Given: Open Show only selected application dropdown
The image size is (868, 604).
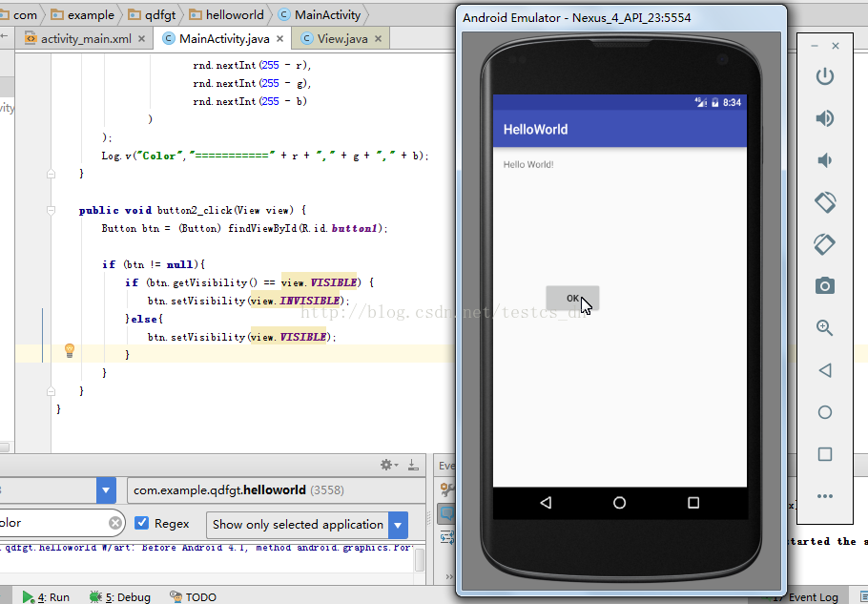Looking at the screenshot, I should pyautogui.click(x=307, y=525).
